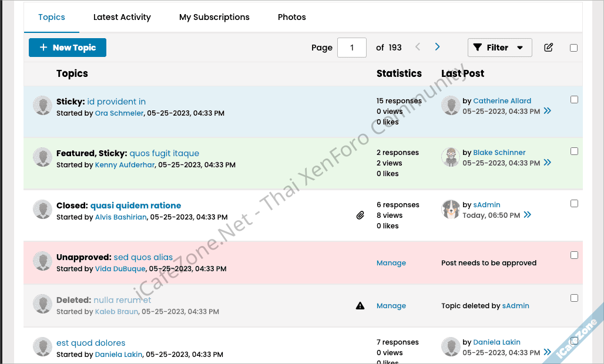This screenshot has width=604, height=364.
Task: Click the previous page arrow icon
Action: pyautogui.click(x=418, y=47)
